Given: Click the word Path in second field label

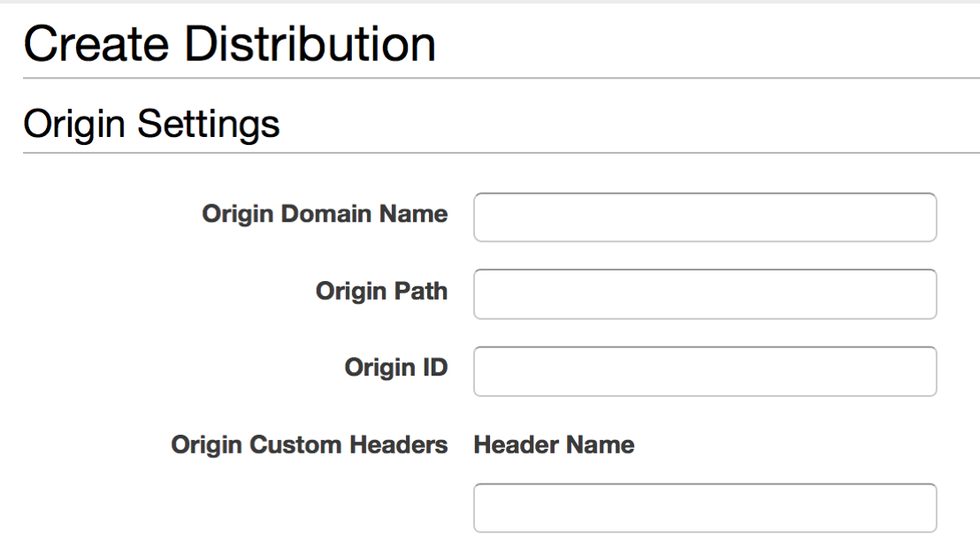Looking at the screenshot, I should point(420,291).
